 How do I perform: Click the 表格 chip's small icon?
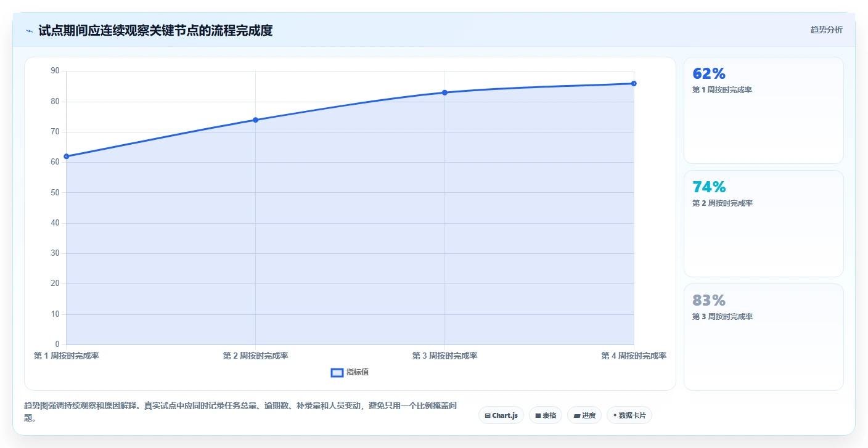[x=538, y=416]
